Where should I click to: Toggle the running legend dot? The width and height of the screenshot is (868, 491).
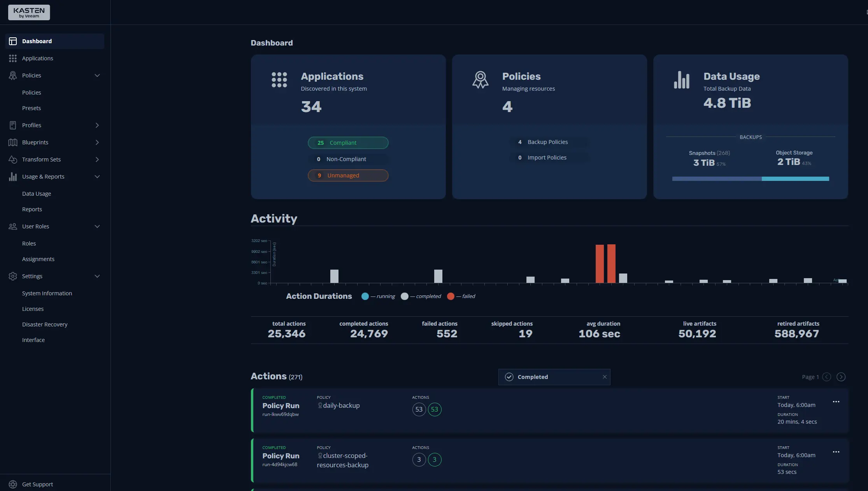(365, 296)
